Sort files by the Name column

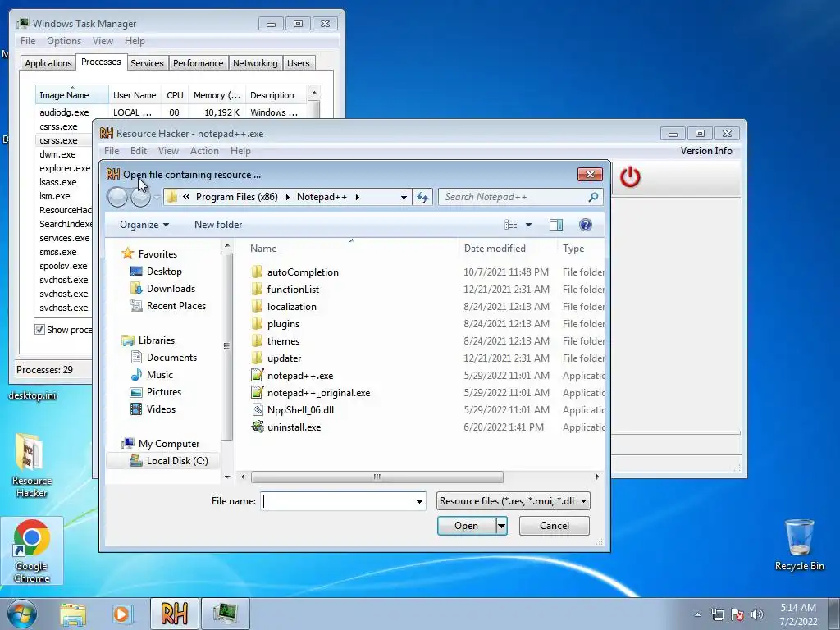(x=263, y=249)
